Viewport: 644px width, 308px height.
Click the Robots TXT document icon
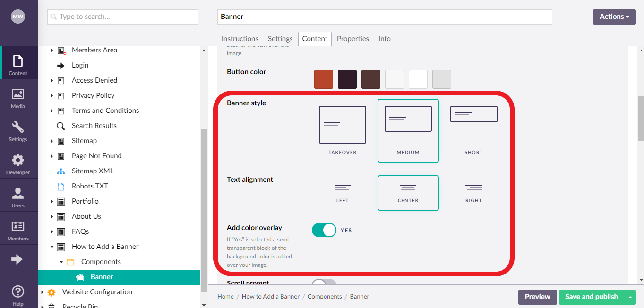pos(61,186)
